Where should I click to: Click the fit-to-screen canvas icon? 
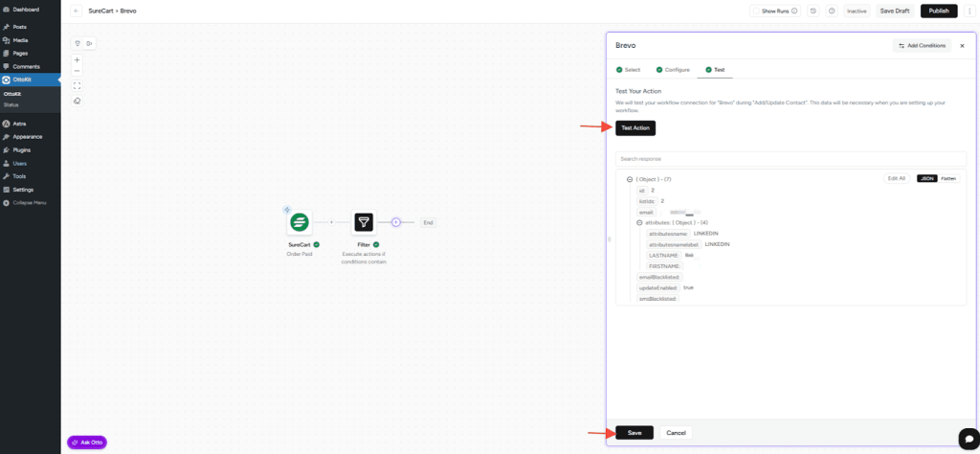[x=78, y=85]
